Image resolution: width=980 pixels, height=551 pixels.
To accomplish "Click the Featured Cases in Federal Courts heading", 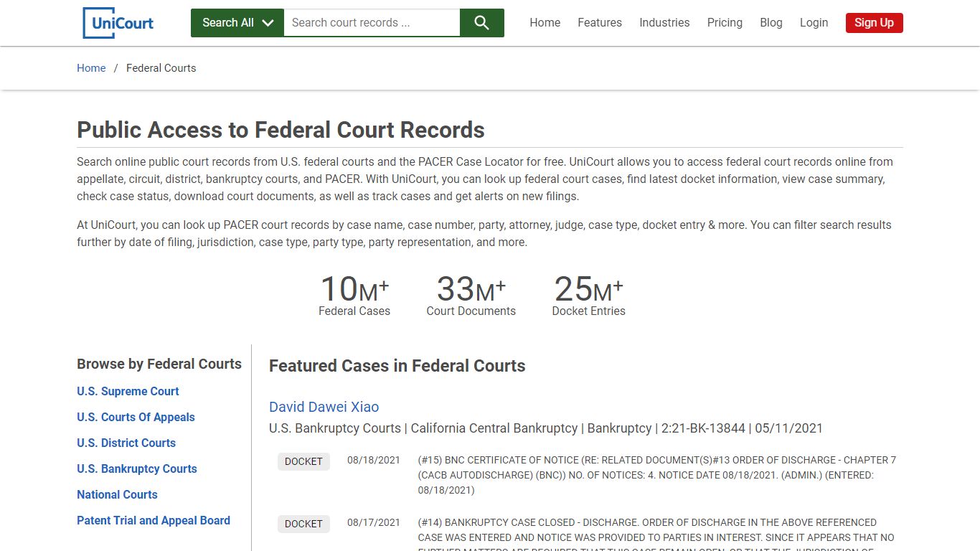I will click(397, 366).
